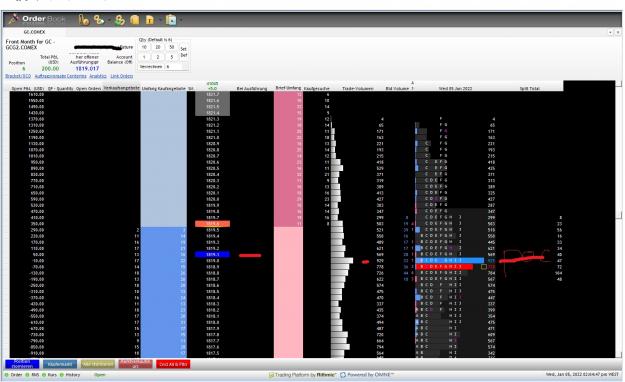Click the Split Total column header
625x382 pixels.
(x=529, y=88)
